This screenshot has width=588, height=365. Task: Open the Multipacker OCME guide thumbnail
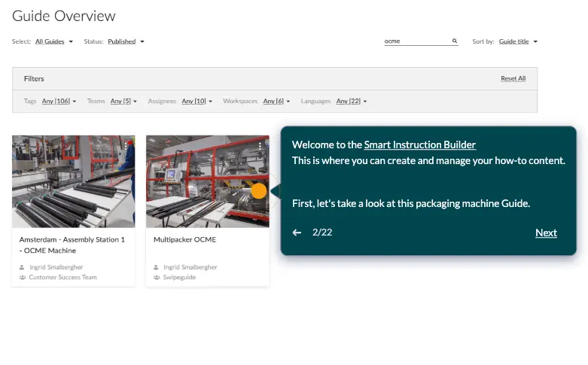click(x=207, y=181)
